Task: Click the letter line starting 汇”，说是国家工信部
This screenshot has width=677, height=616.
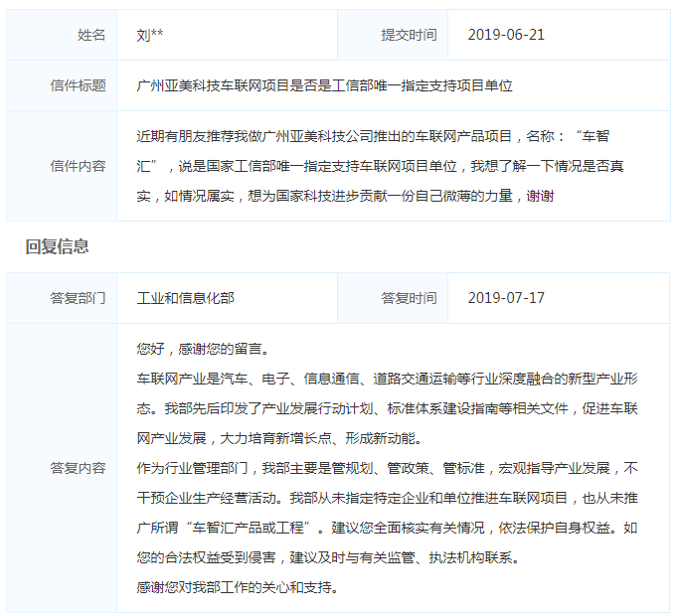Action: 380,166
